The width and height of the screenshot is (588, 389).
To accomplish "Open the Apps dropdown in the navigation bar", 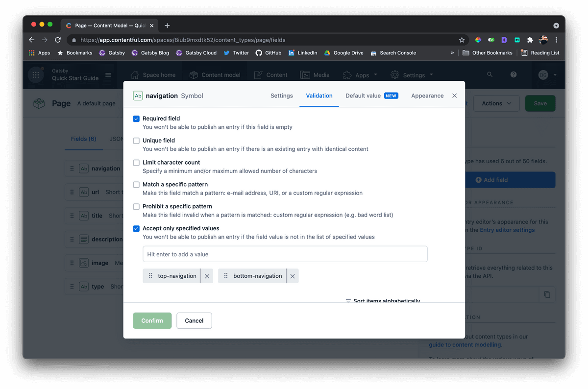I will (x=360, y=74).
